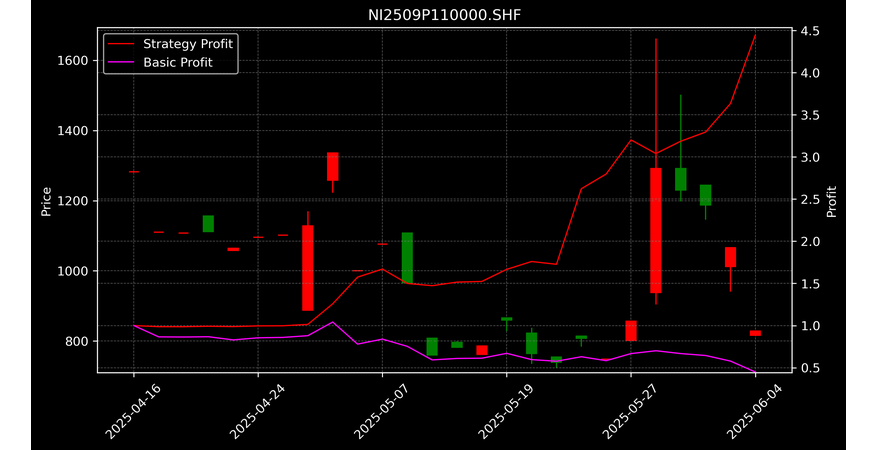
Task: Click the 1600 price tick label
Action: click(73, 60)
